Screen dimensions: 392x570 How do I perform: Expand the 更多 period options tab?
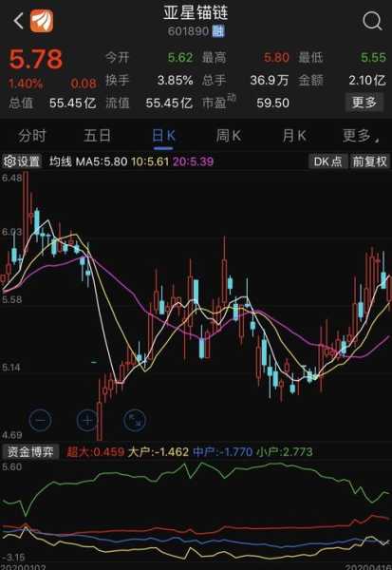point(361,136)
